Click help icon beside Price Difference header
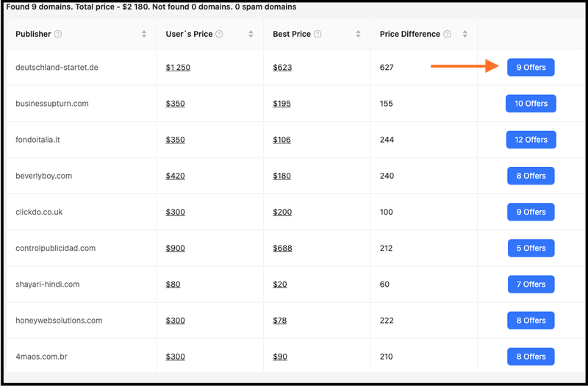The height and width of the screenshot is (386, 588). (447, 35)
